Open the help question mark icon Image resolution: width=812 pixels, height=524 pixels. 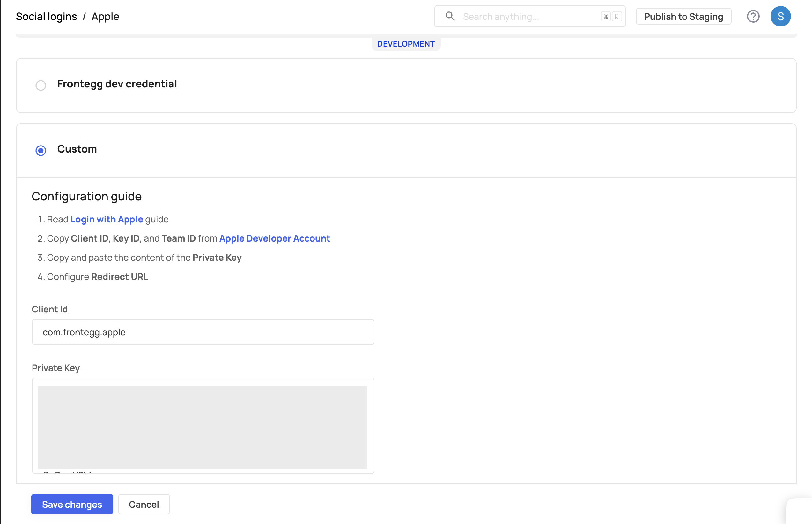753,16
